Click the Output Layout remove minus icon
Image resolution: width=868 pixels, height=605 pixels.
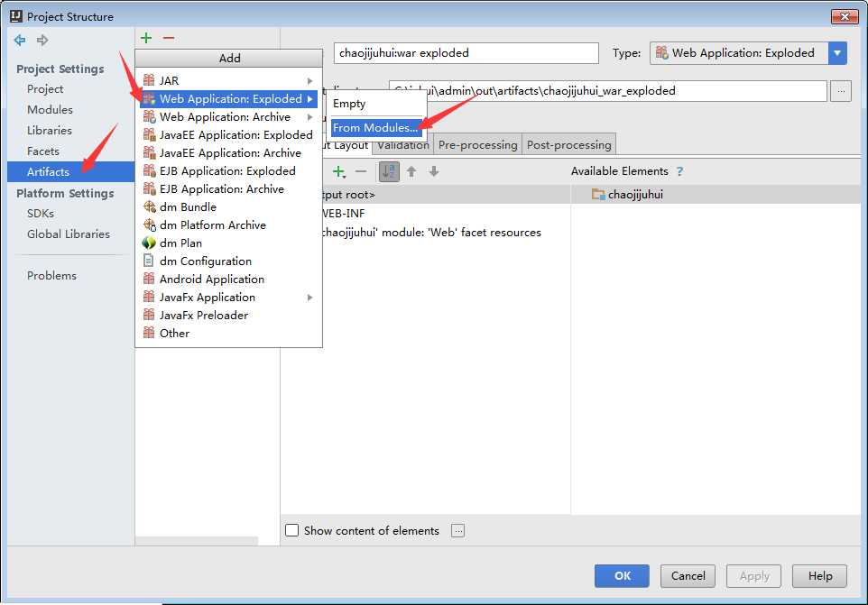361,171
